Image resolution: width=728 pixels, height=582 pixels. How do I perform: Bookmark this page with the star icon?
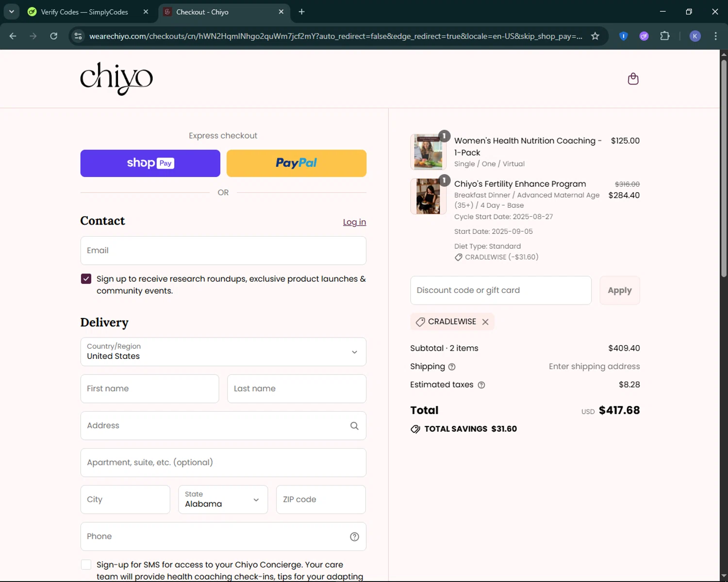coord(595,36)
